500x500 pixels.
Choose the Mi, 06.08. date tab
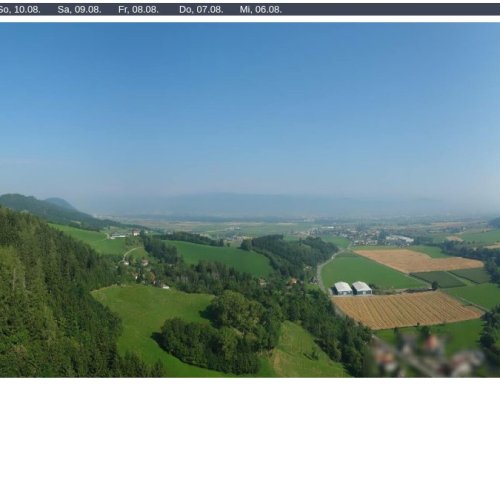tap(261, 10)
